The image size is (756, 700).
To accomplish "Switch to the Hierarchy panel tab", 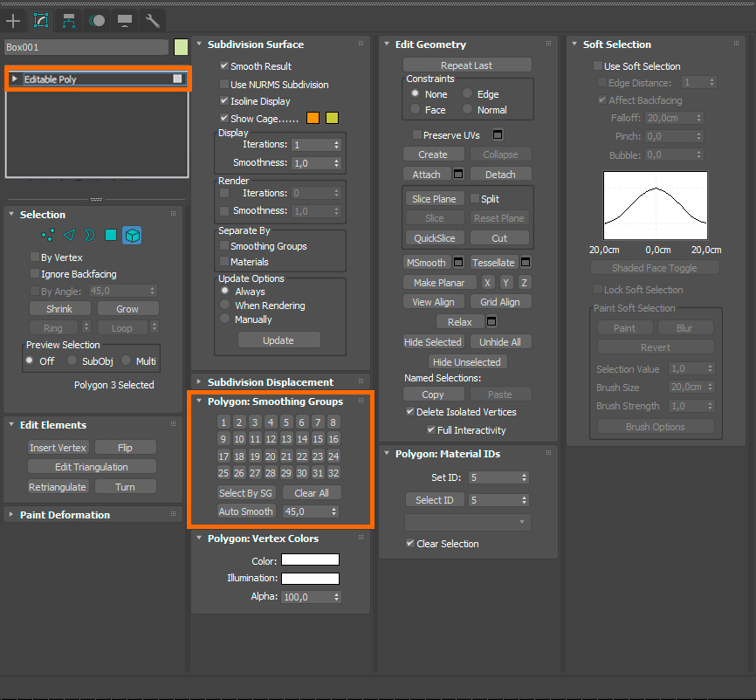I will pyautogui.click(x=68, y=20).
